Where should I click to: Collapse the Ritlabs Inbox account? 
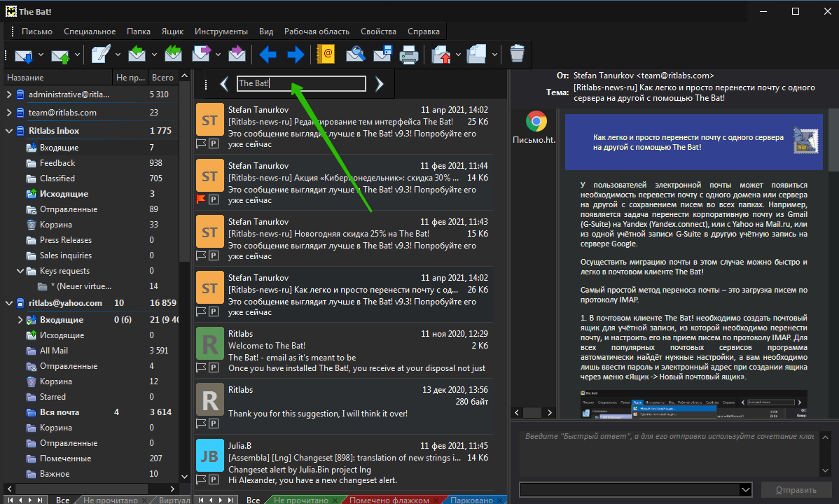[8, 130]
